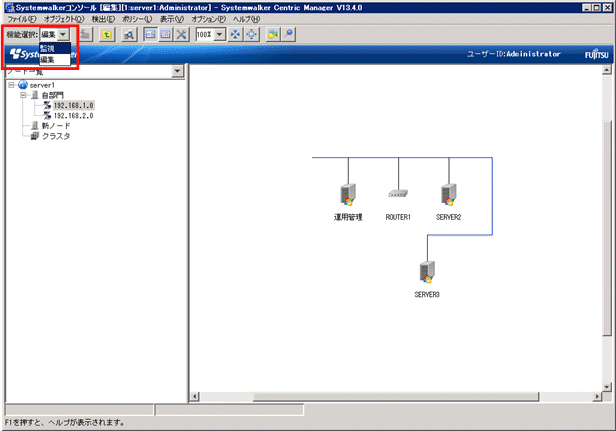The height and width of the screenshot is (431, 616).
Task: Click the 192.168.1.0 subnet icon
Action: coord(47,105)
